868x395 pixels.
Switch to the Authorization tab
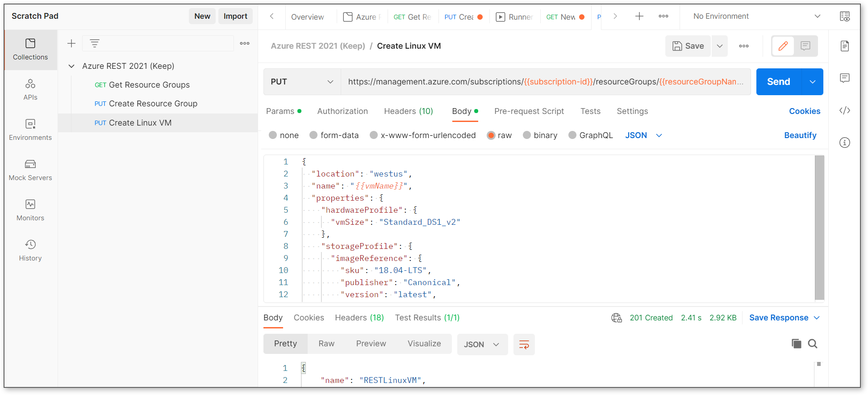pyautogui.click(x=342, y=111)
